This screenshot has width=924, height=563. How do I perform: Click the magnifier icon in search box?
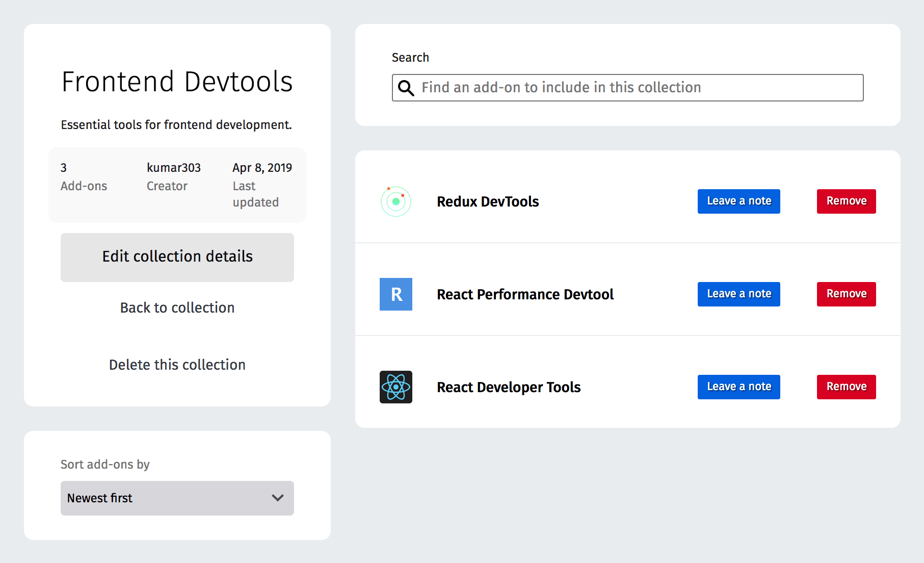pos(406,88)
